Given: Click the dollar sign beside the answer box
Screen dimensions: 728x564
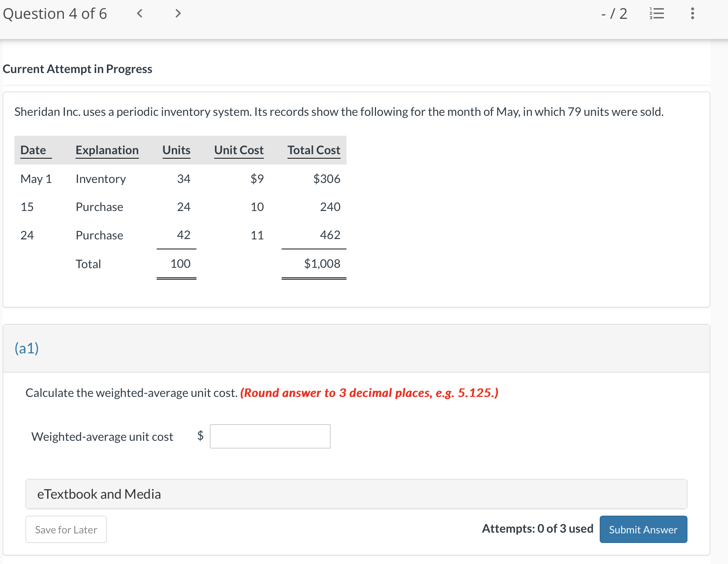Looking at the screenshot, I should (199, 436).
